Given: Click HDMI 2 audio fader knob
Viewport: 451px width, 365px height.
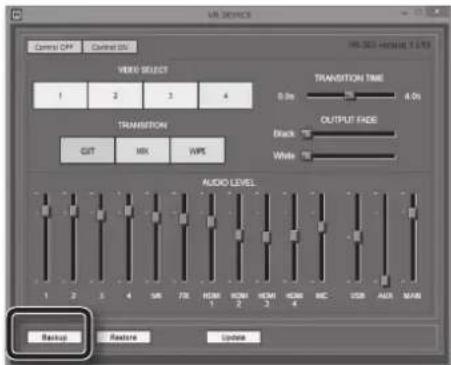Looking at the screenshot, I should 239,235.
